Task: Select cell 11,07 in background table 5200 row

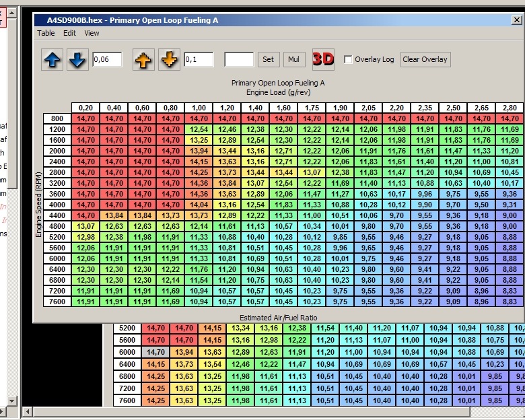Action: coord(410,328)
